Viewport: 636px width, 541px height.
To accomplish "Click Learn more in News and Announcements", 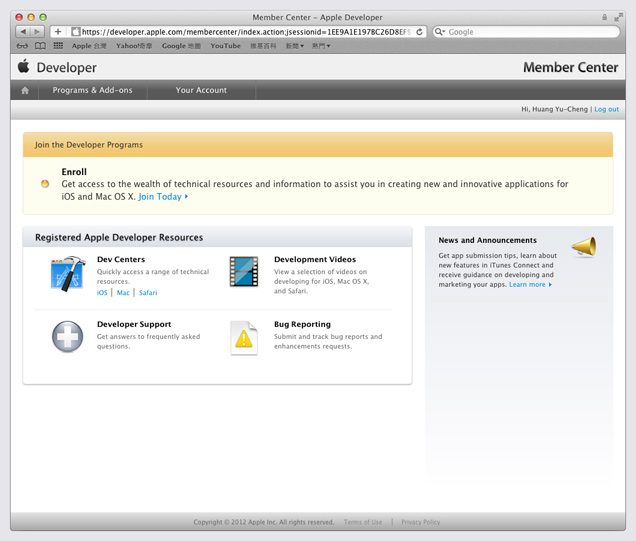I will [530, 284].
